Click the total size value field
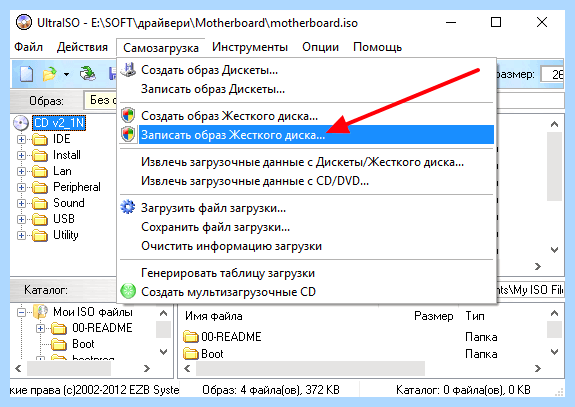 (x=552, y=74)
